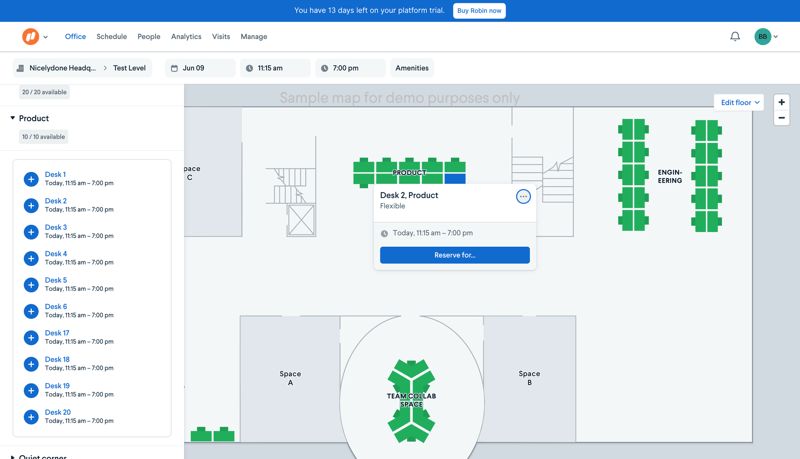Click the Space B room on map

coord(529,378)
